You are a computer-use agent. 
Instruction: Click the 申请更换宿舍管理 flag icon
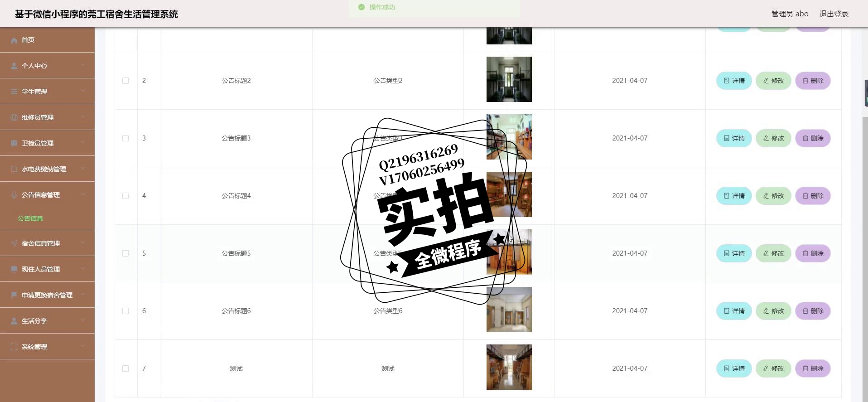click(14, 295)
